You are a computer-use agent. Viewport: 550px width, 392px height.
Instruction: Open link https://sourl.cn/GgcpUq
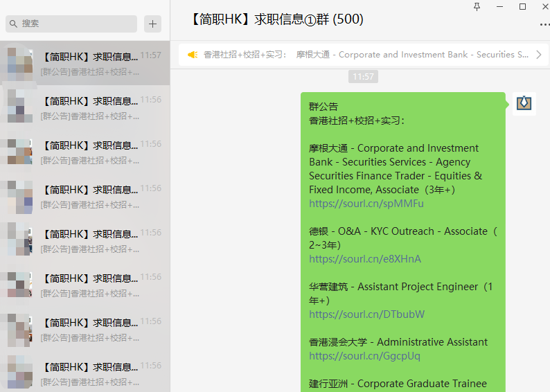[x=364, y=356]
